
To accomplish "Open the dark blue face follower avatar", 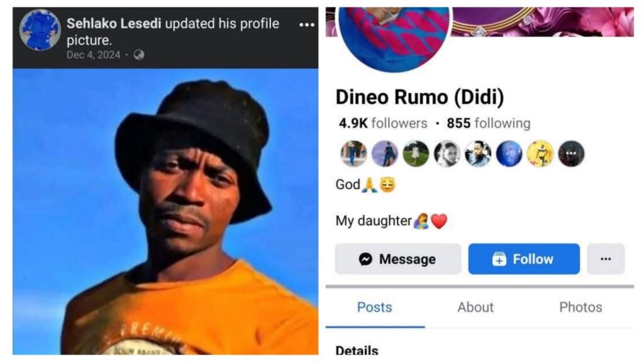I will [x=509, y=154].
